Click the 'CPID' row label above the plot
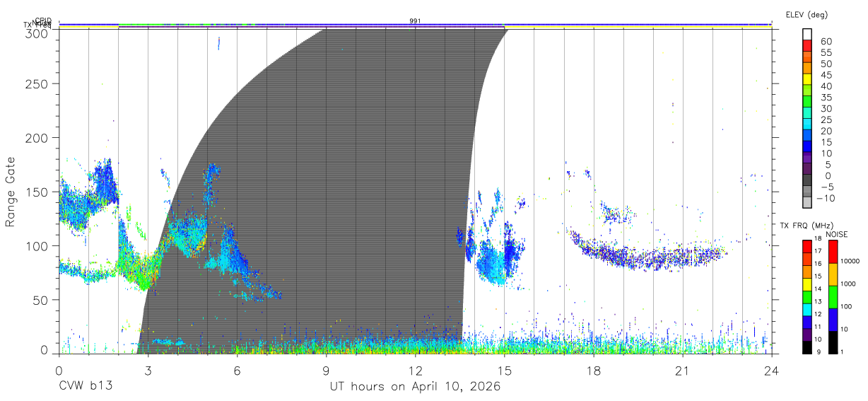Viewport: 868px width, 401px height. [x=44, y=21]
